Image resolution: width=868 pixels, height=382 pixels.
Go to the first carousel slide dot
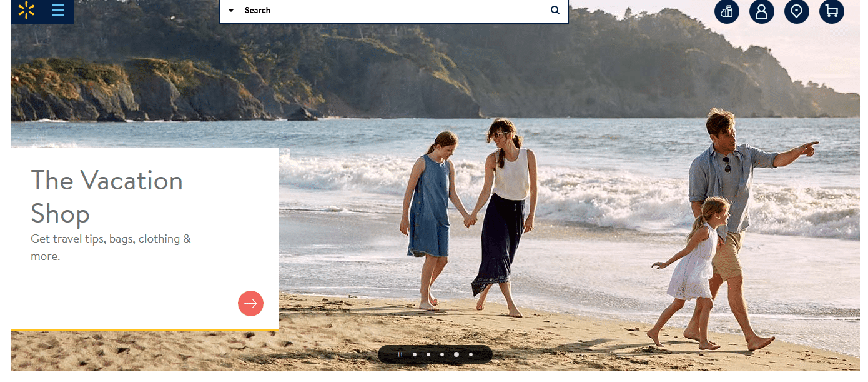click(x=415, y=354)
